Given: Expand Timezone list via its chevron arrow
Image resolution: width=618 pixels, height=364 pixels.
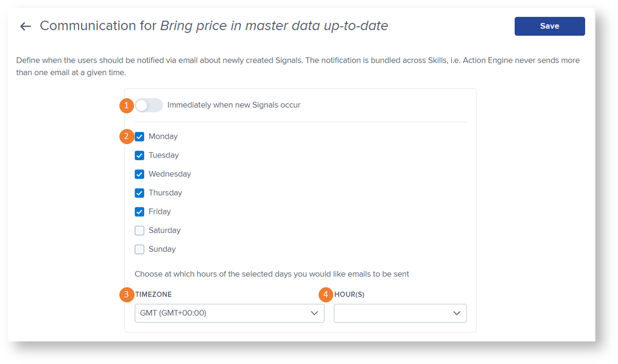Looking at the screenshot, I should pos(314,313).
